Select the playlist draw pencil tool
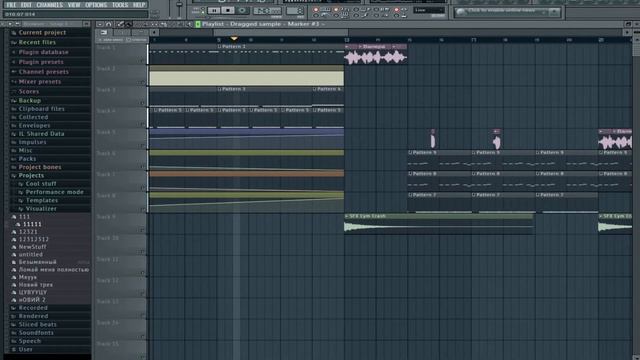 pos(120,24)
